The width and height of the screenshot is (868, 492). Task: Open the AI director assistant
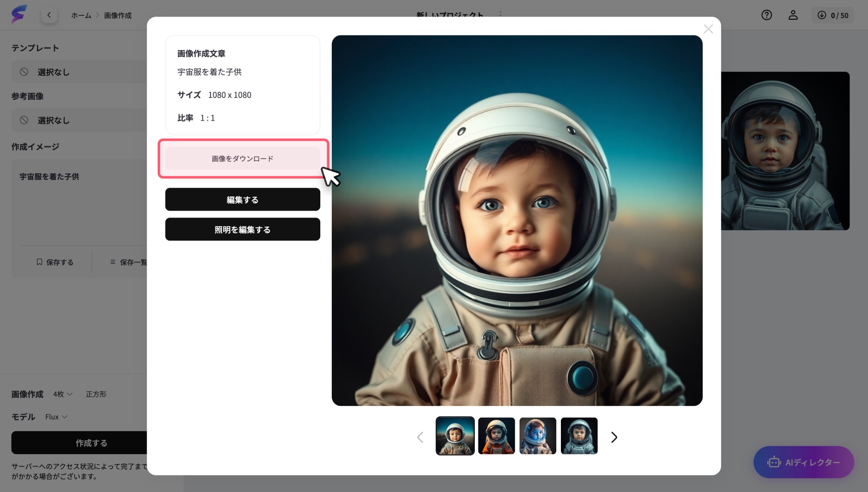pos(803,462)
